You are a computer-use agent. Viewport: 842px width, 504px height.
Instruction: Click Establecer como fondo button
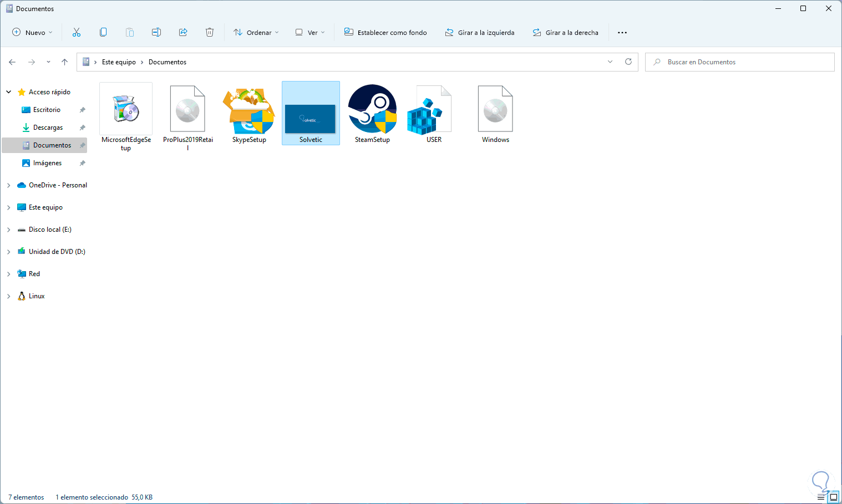pos(386,33)
